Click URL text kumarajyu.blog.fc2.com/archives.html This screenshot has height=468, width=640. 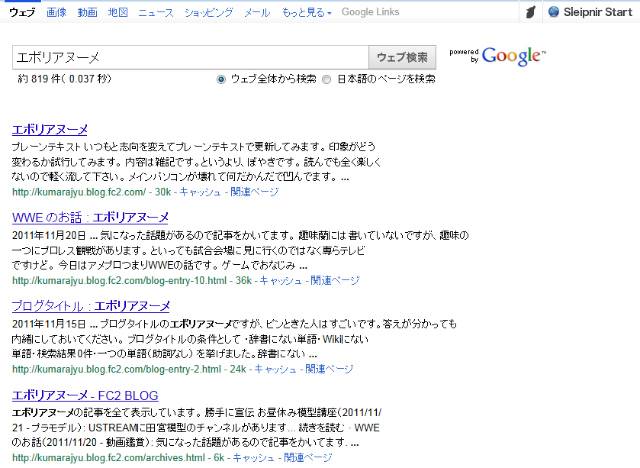click(x=108, y=458)
